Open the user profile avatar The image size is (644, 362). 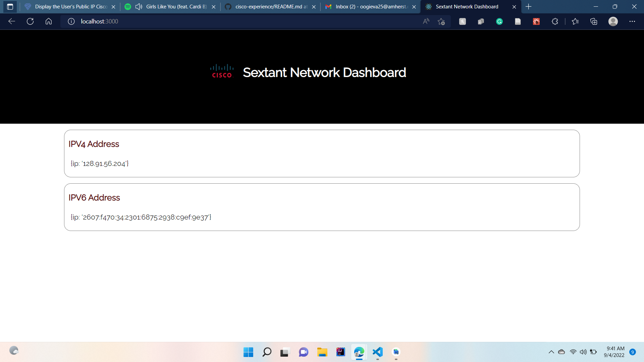(613, 21)
